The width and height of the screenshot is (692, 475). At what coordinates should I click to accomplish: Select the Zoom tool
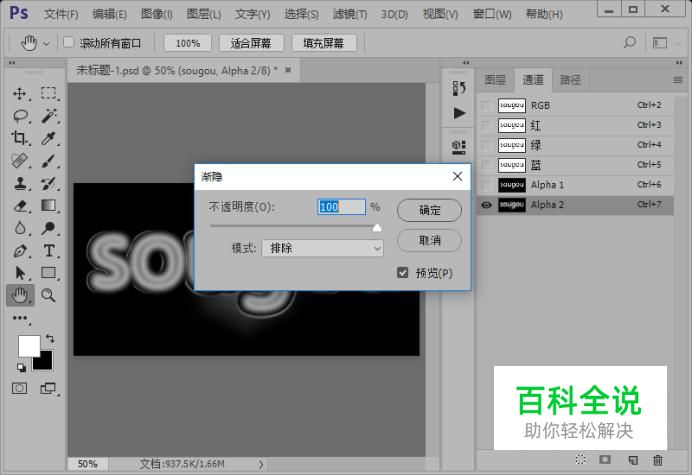(x=48, y=295)
